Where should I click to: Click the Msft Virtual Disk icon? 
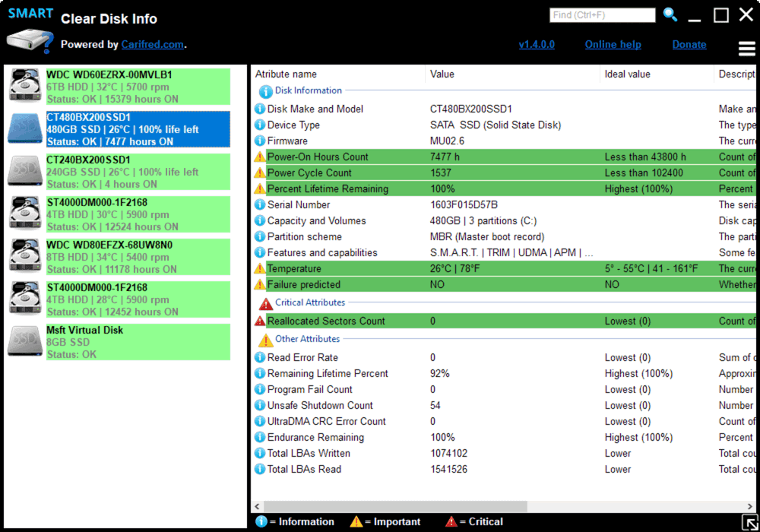pos(25,341)
